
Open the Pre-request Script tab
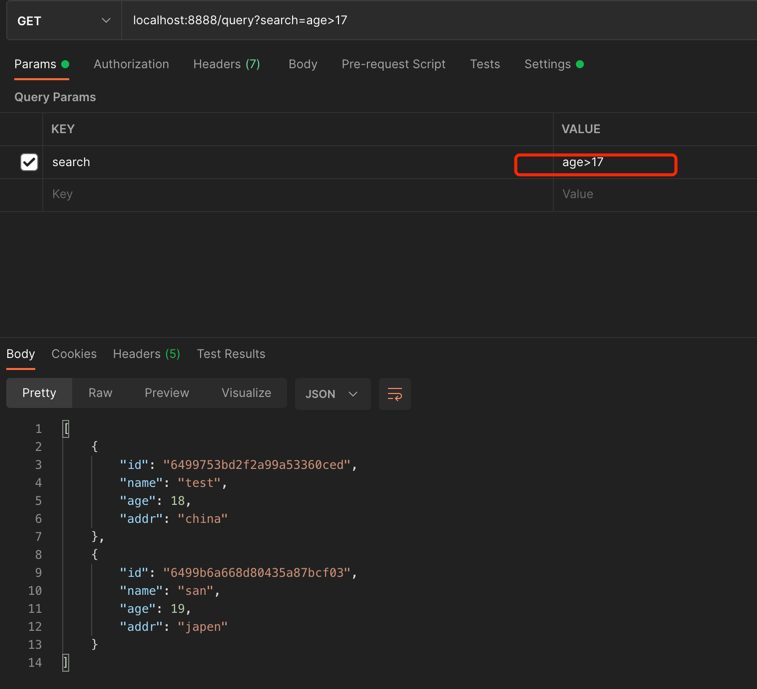[x=393, y=64]
